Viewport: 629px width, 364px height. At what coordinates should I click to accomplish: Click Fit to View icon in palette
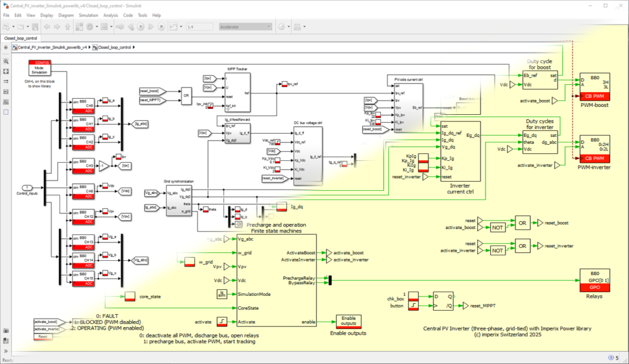(6, 71)
